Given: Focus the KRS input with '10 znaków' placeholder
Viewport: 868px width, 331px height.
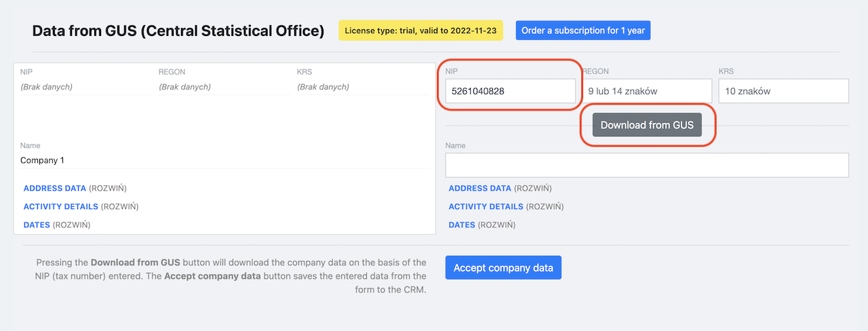Looking at the screenshot, I should 784,91.
